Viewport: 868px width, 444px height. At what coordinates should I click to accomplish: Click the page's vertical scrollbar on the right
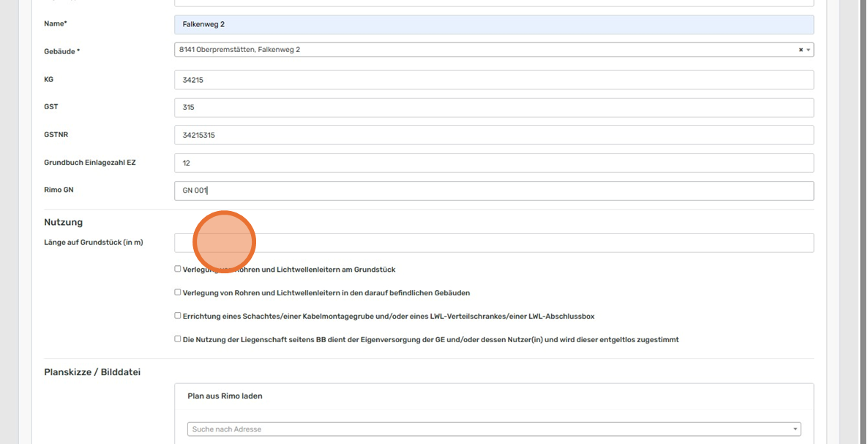(862, 220)
